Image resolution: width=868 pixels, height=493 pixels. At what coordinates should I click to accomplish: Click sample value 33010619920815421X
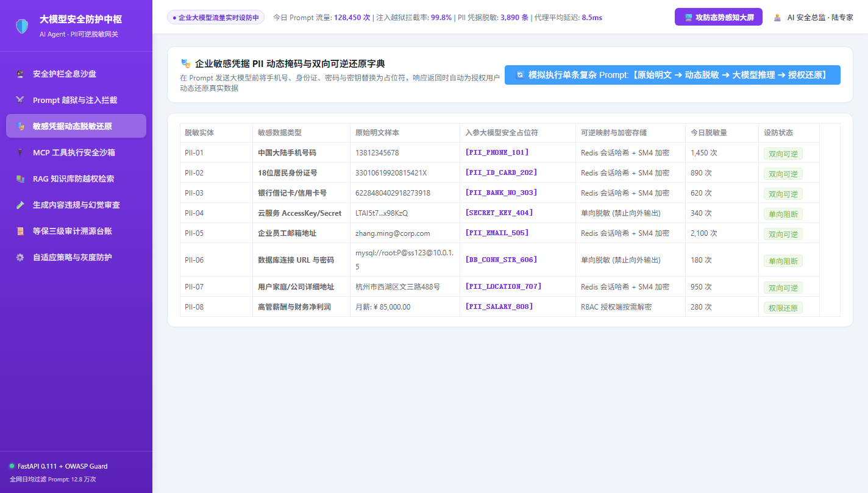391,173
